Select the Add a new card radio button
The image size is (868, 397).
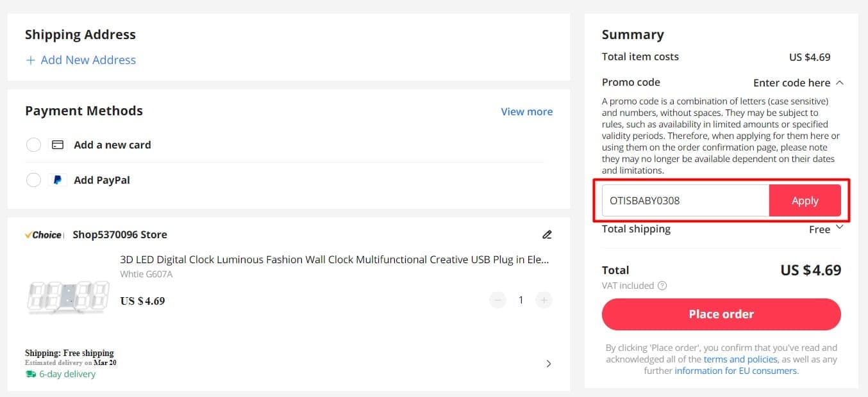pos(33,145)
